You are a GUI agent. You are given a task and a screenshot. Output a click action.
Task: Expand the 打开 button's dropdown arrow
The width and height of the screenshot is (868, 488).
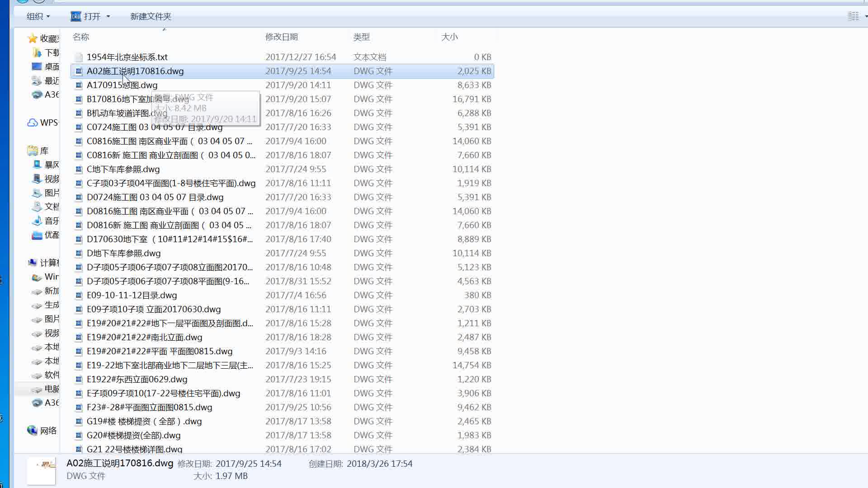click(108, 16)
